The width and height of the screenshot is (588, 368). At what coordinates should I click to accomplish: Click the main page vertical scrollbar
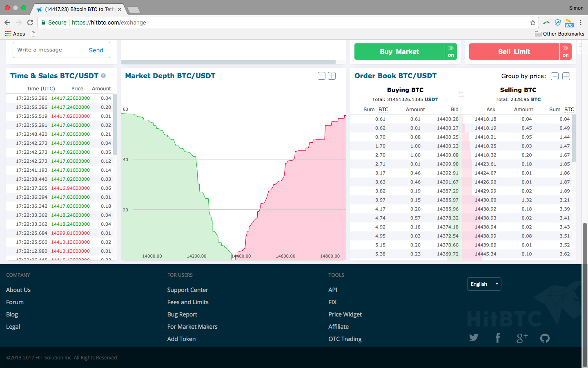click(x=585, y=294)
